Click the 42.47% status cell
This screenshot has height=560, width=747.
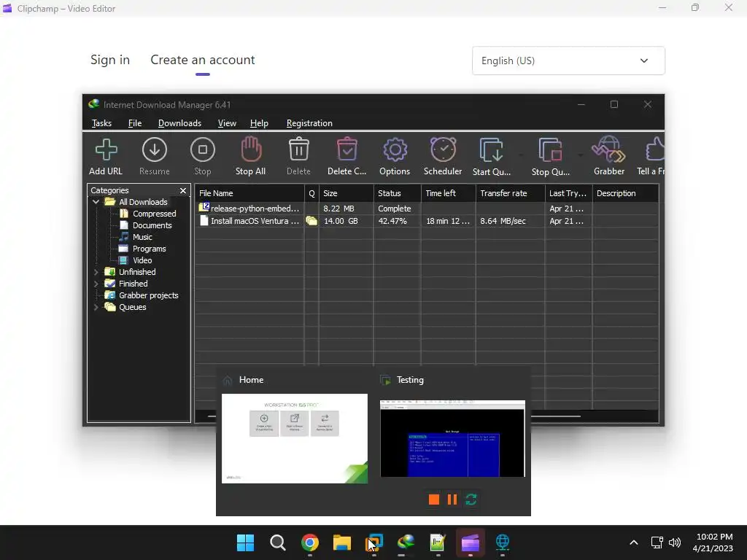392,221
